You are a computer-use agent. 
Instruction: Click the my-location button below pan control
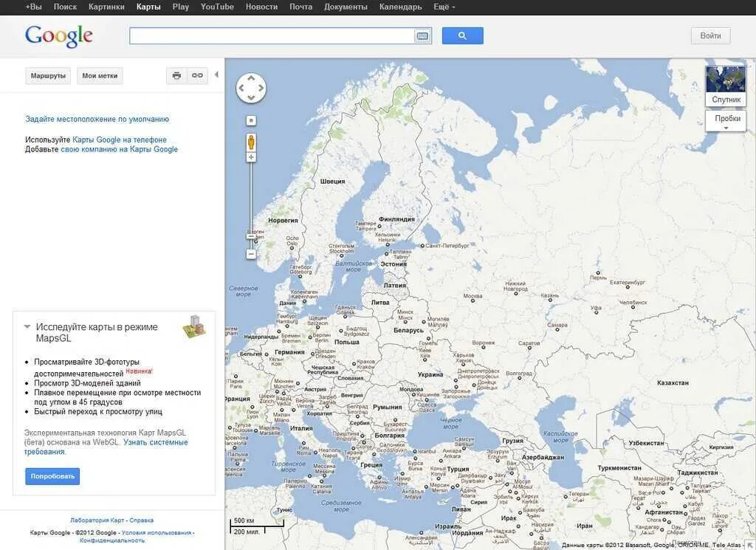click(x=251, y=120)
